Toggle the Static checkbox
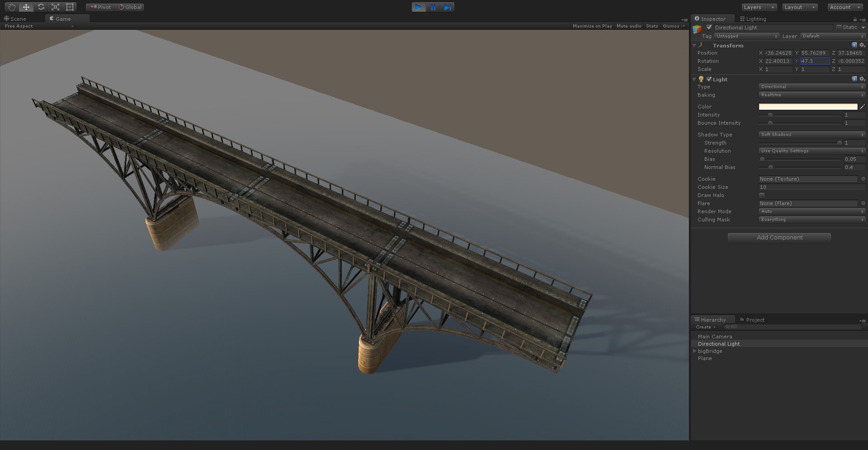Image resolution: width=868 pixels, height=450 pixels. coord(839,28)
